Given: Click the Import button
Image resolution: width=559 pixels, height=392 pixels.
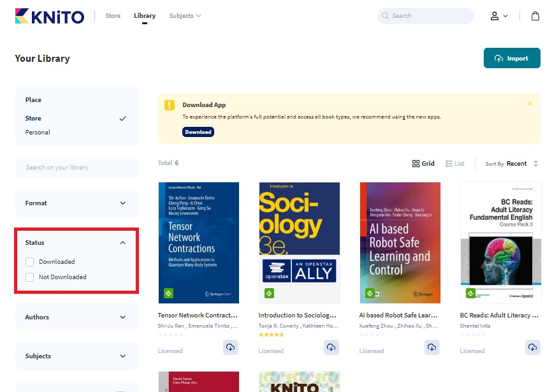Looking at the screenshot, I should coord(512,58).
